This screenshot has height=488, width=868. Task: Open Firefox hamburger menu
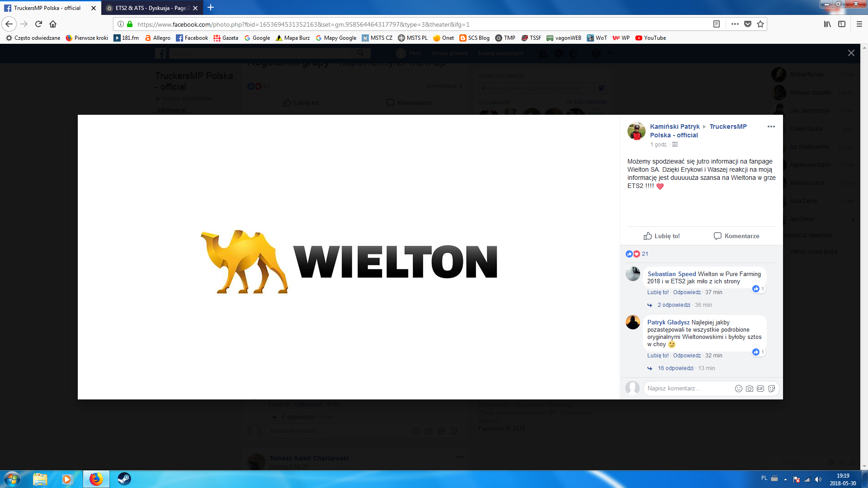[x=859, y=24]
